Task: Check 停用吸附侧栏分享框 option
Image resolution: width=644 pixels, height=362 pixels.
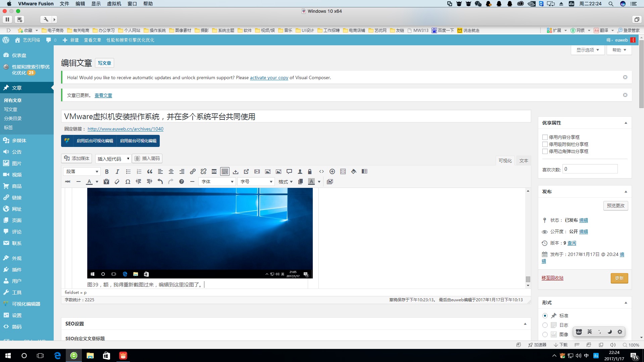Action: tap(545, 144)
